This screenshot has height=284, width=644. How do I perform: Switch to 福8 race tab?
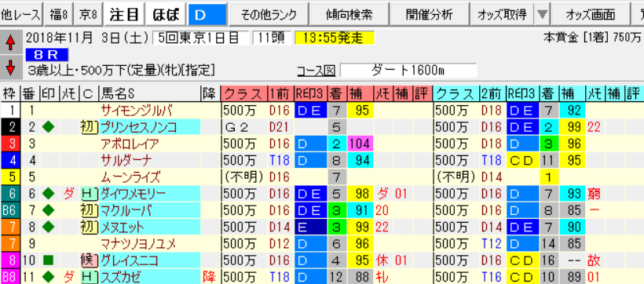click(58, 14)
